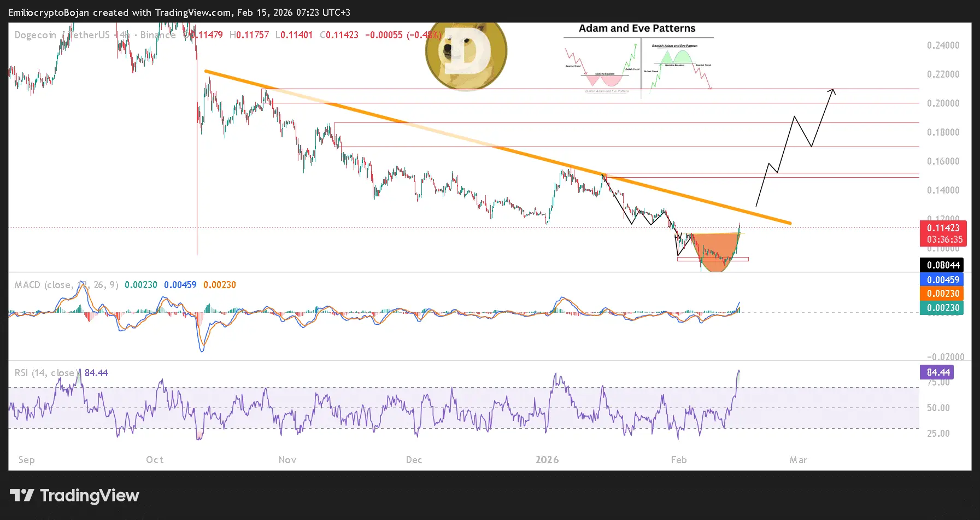
Task: Open the MACD indicator legend title
Action: [66, 285]
